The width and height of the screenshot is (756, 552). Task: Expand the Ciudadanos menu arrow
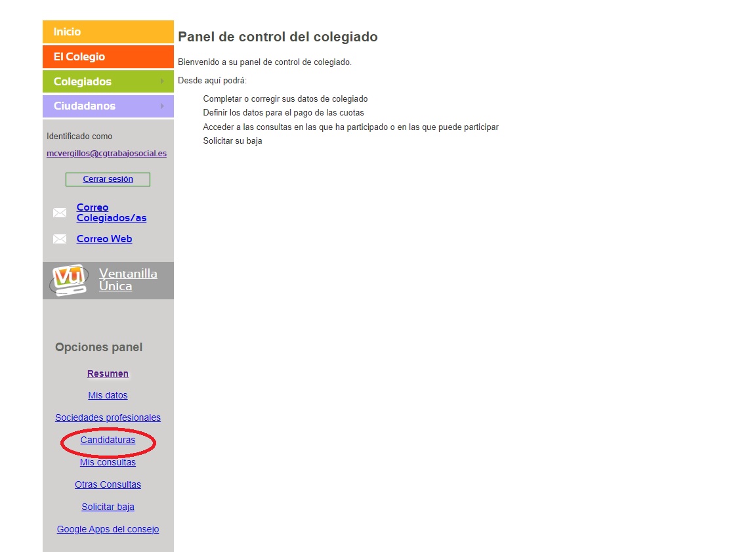pyautogui.click(x=162, y=106)
